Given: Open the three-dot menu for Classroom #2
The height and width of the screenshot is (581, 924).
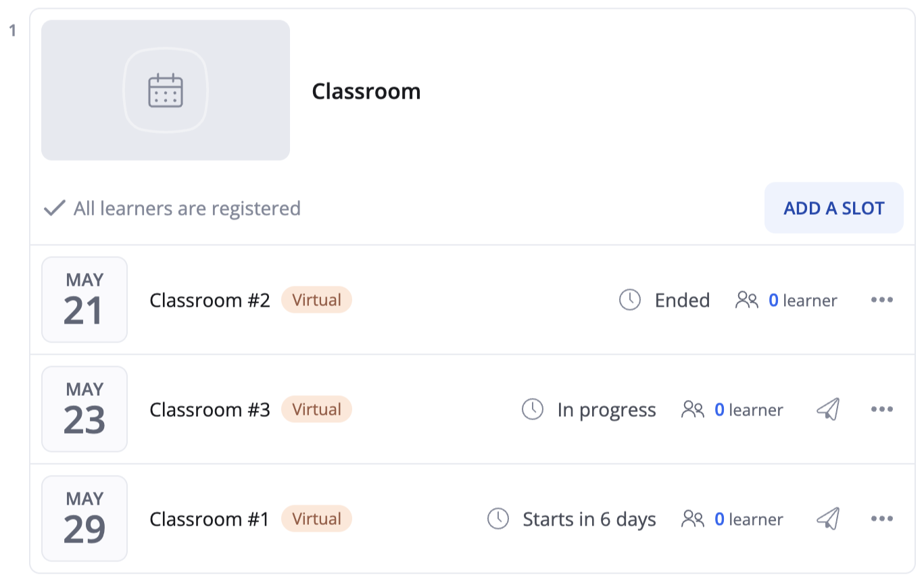Looking at the screenshot, I should [x=882, y=300].
